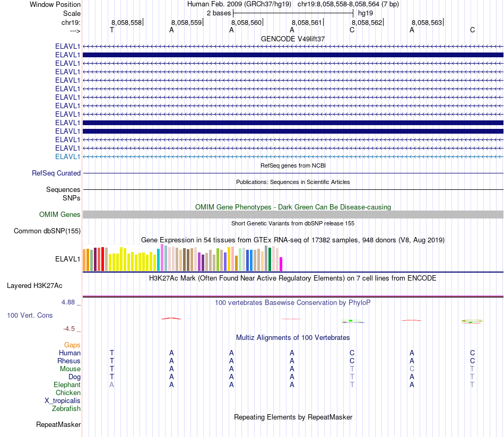Screen dimensions: 504x437
Task: Click the SNPs track label
Action: tap(72, 198)
